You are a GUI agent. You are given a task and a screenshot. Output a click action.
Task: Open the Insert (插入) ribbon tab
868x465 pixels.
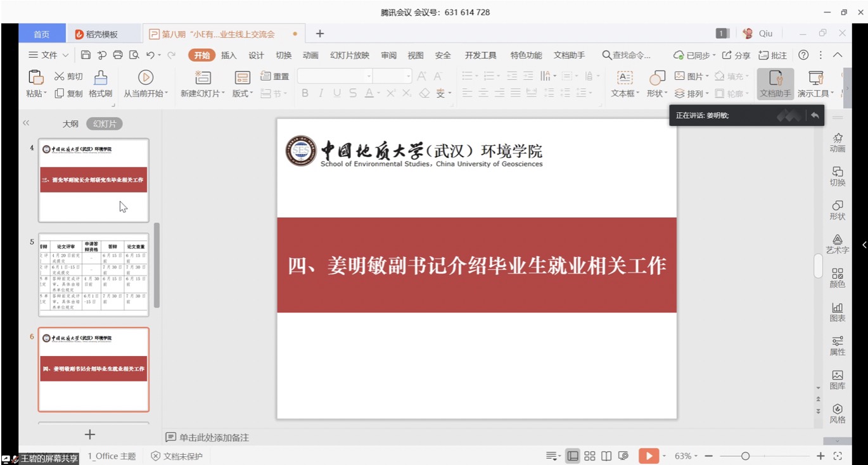(x=229, y=55)
